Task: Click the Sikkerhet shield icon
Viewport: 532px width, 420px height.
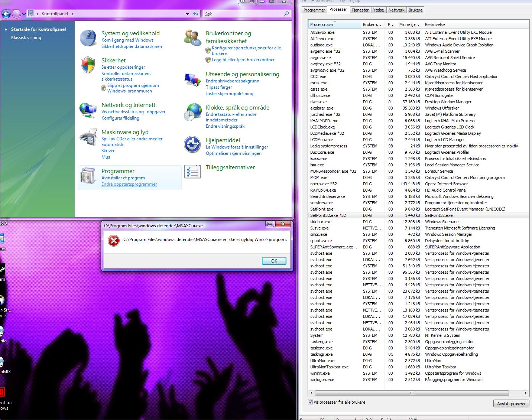Action: (x=88, y=65)
